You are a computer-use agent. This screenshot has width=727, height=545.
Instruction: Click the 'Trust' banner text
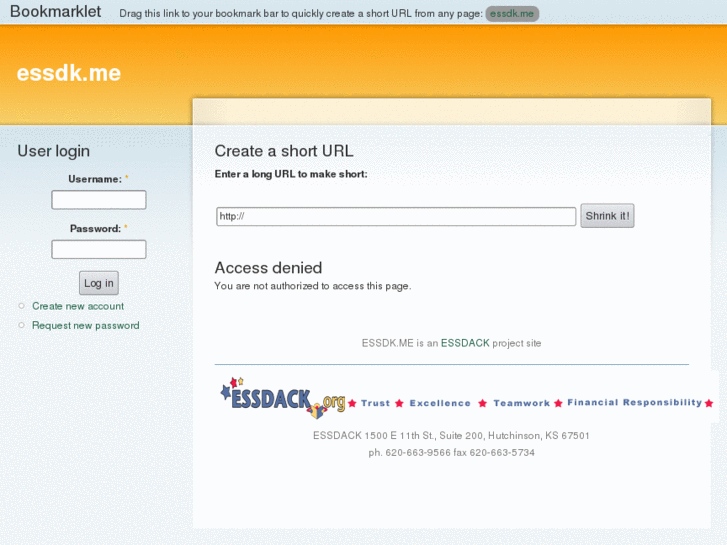[376, 403]
